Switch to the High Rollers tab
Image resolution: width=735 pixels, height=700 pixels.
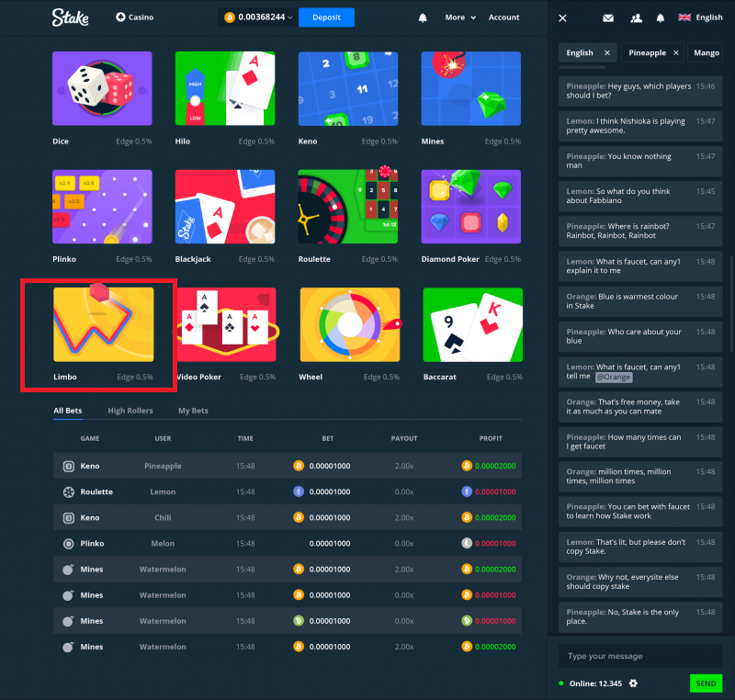coord(130,411)
